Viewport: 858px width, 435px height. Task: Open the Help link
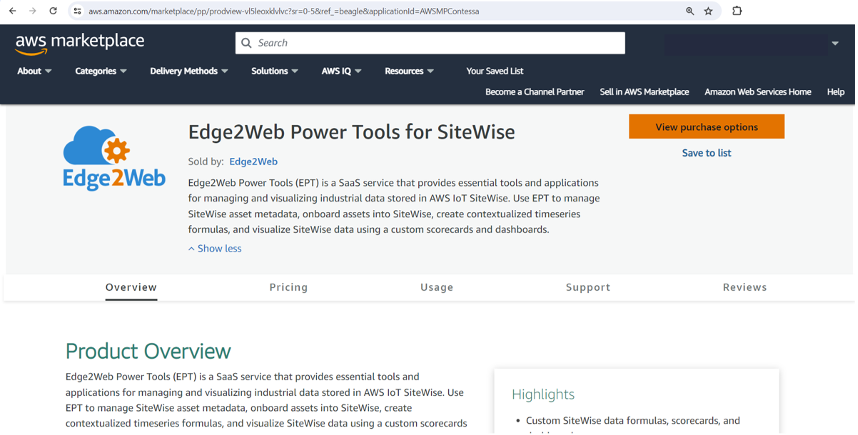[836, 92]
